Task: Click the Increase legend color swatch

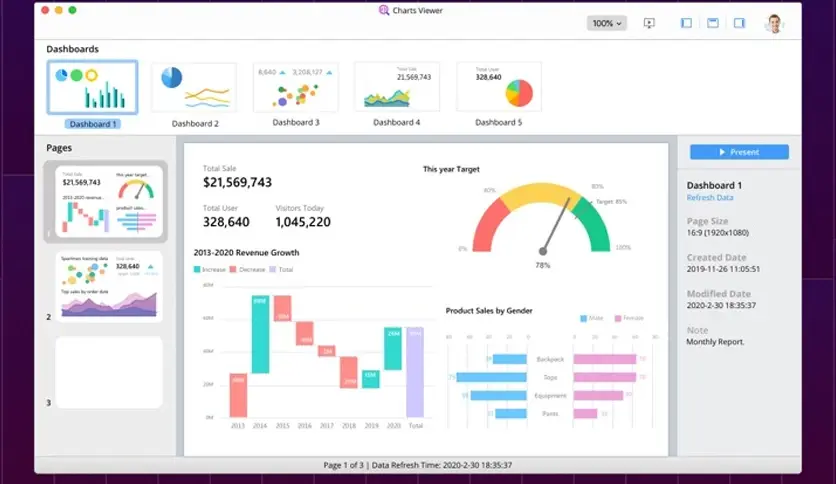Action: 197,270
